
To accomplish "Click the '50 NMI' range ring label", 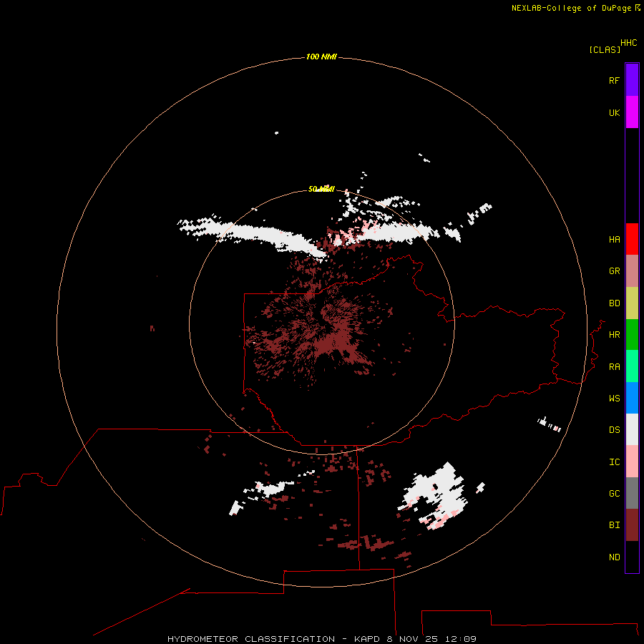I will point(321,189).
